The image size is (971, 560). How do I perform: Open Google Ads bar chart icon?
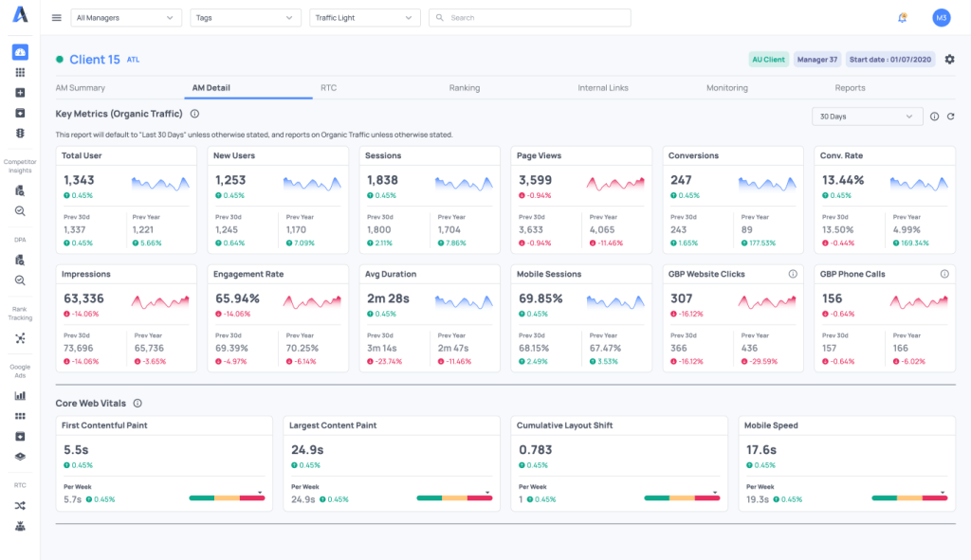click(20, 395)
